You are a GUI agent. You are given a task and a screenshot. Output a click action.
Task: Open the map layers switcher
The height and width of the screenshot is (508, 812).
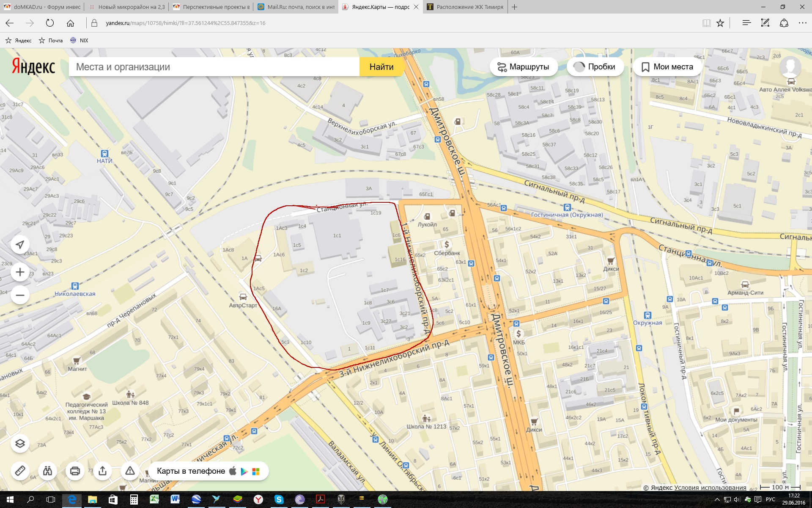(x=20, y=443)
